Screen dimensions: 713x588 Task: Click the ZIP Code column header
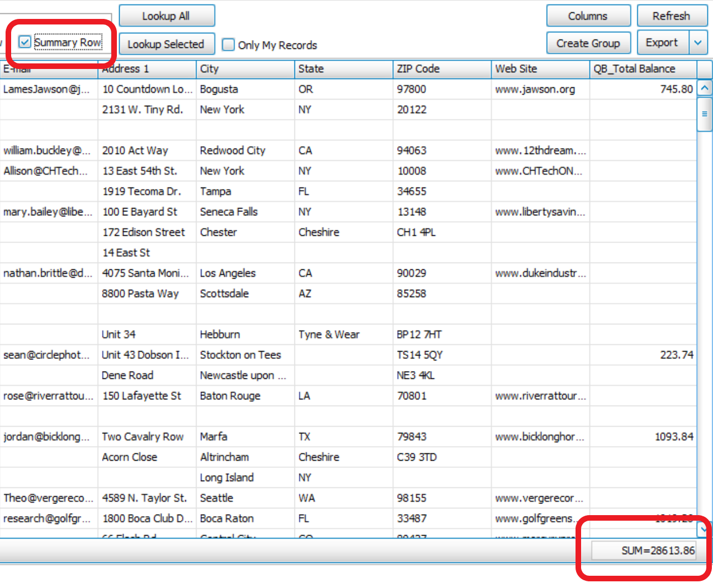click(x=441, y=69)
